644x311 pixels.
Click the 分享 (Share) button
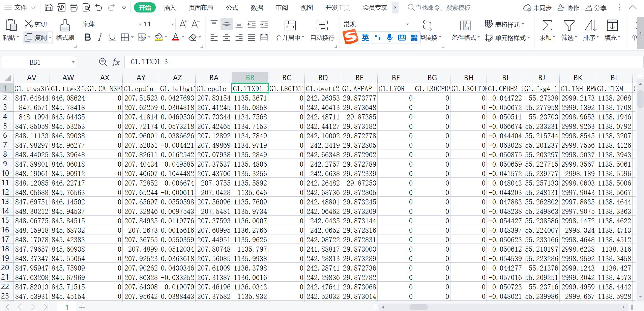point(596,7)
